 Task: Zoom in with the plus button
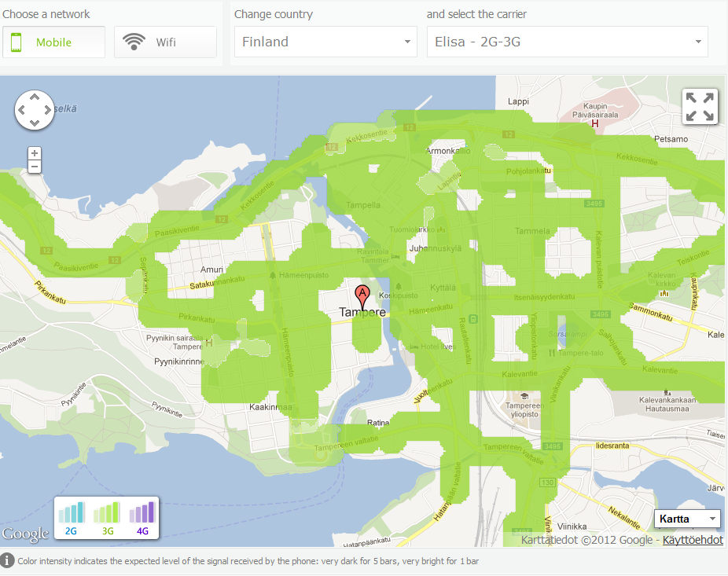click(35, 153)
